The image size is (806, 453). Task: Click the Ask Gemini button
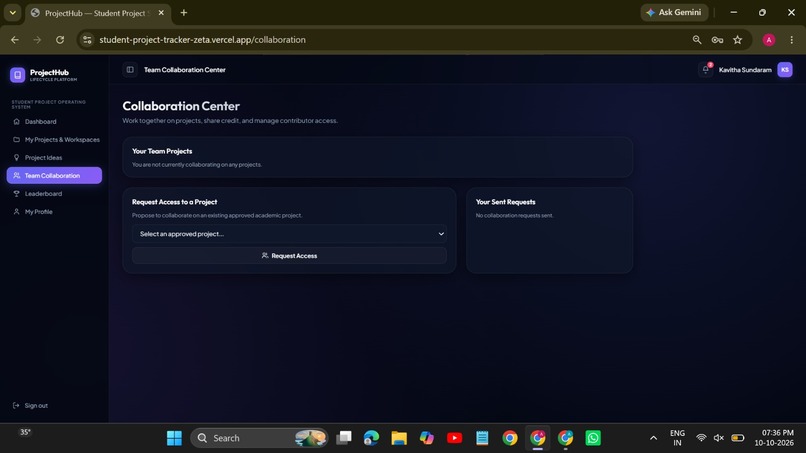674,12
